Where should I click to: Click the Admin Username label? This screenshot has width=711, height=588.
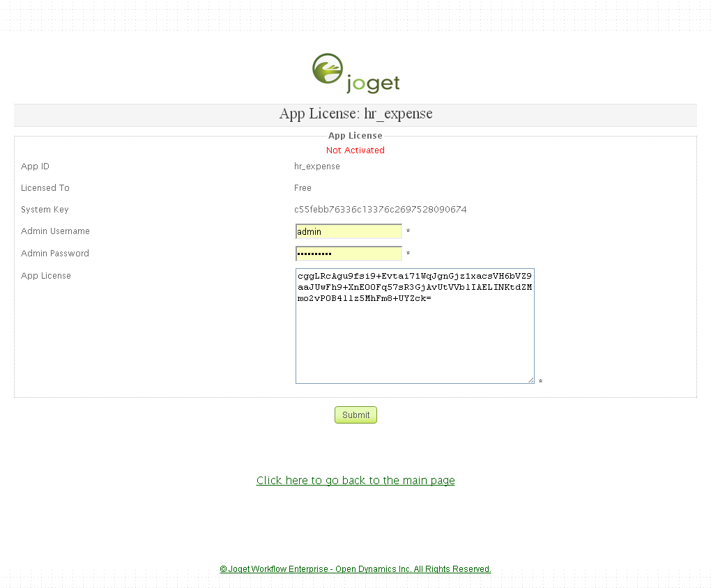(55, 231)
